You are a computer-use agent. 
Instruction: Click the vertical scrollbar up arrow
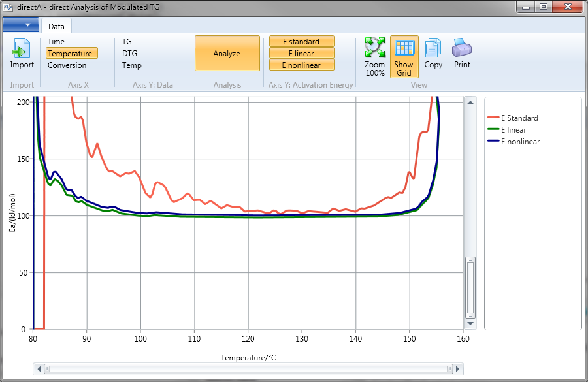point(470,102)
